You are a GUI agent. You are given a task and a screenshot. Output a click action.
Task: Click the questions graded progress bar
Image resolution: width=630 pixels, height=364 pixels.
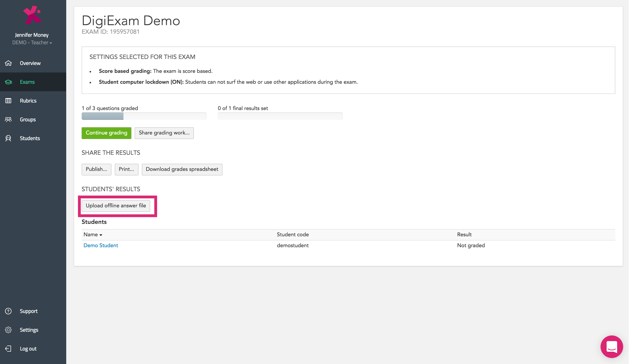click(x=144, y=116)
